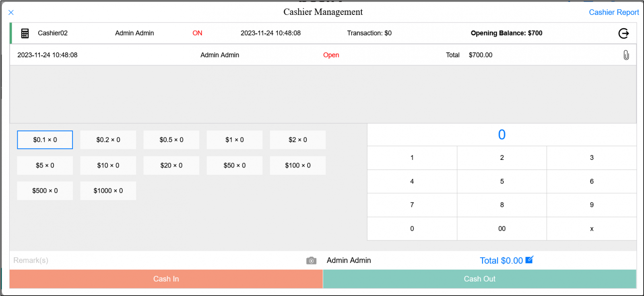Open the Cashier Report link
644x296 pixels.
[614, 12]
